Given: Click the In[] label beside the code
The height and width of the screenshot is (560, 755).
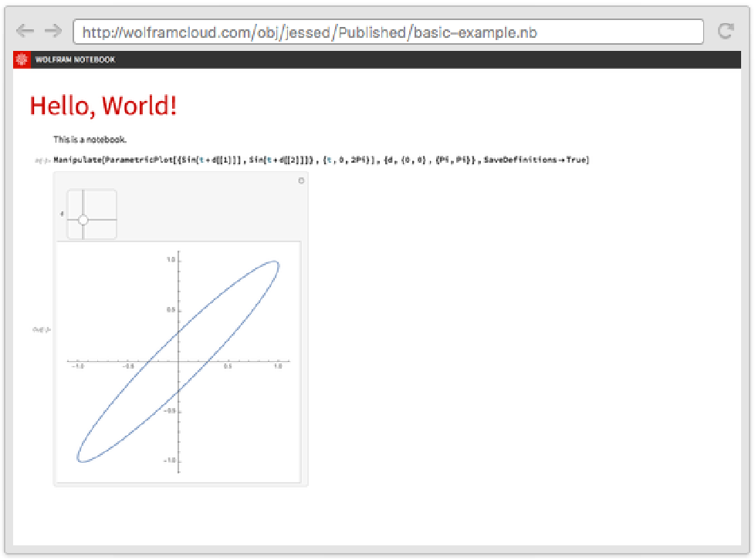Looking at the screenshot, I should (x=42, y=160).
